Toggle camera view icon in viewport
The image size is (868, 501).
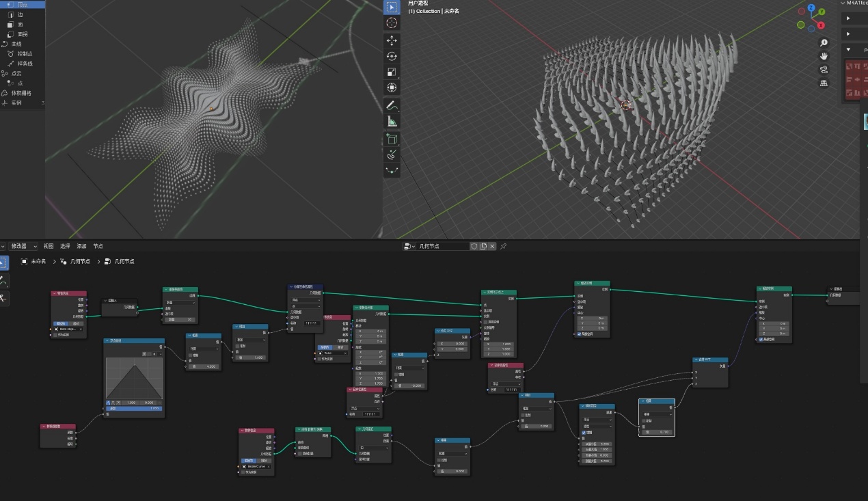tap(824, 70)
